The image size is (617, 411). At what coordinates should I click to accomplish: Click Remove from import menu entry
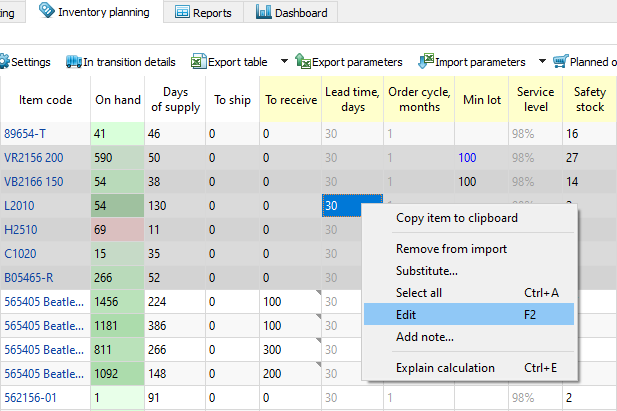451,249
